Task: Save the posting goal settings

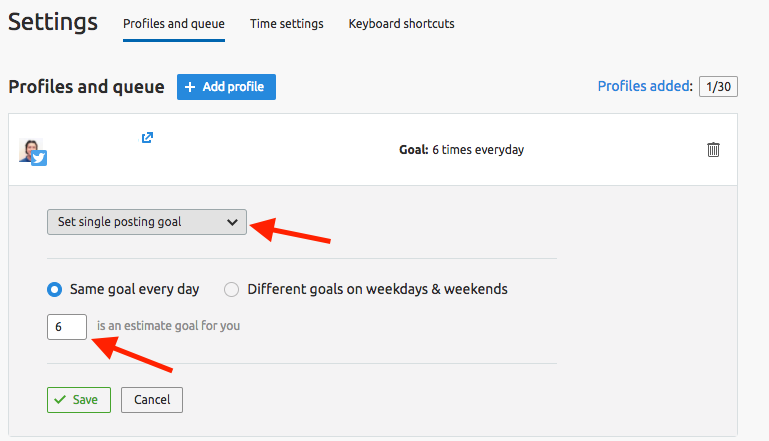Action: (x=79, y=400)
